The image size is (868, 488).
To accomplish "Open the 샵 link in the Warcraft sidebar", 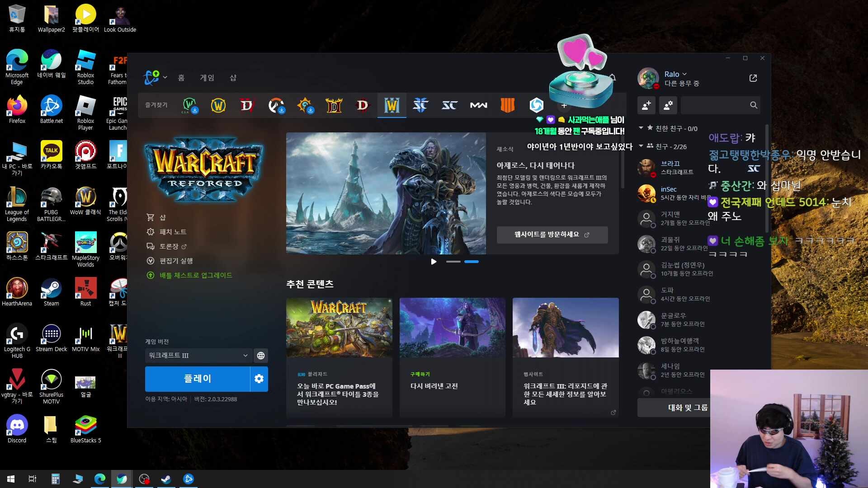I will pyautogui.click(x=156, y=217).
